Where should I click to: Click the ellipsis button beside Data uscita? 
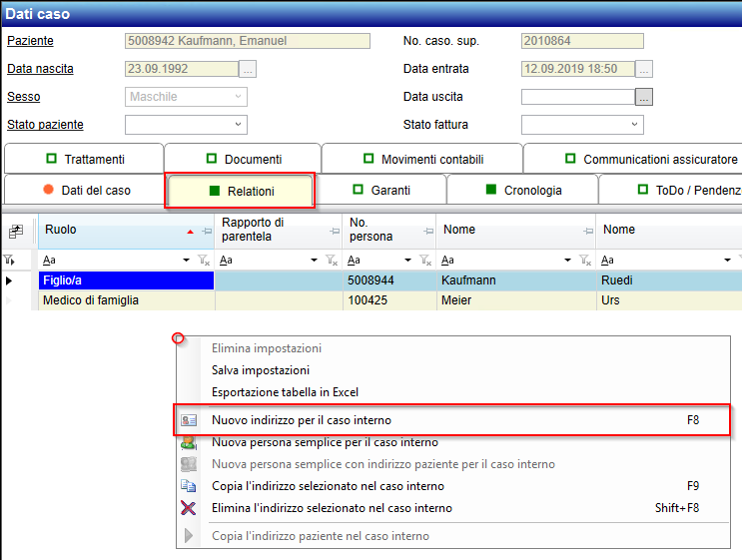click(644, 97)
